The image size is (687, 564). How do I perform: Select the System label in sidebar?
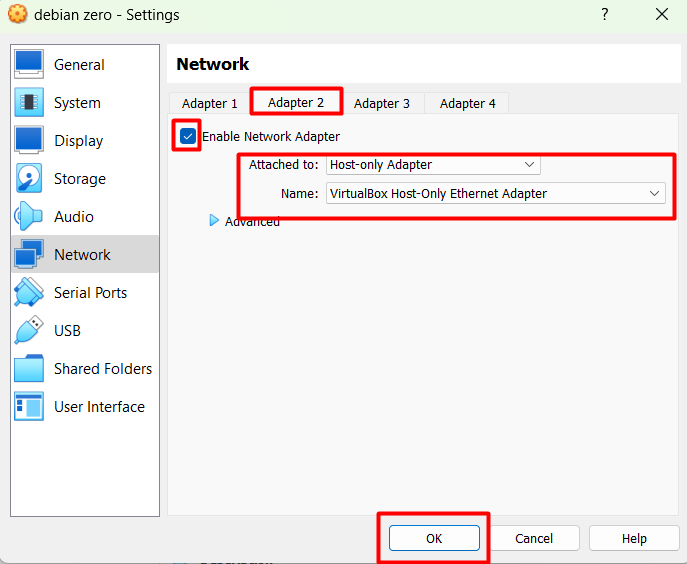(x=77, y=103)
